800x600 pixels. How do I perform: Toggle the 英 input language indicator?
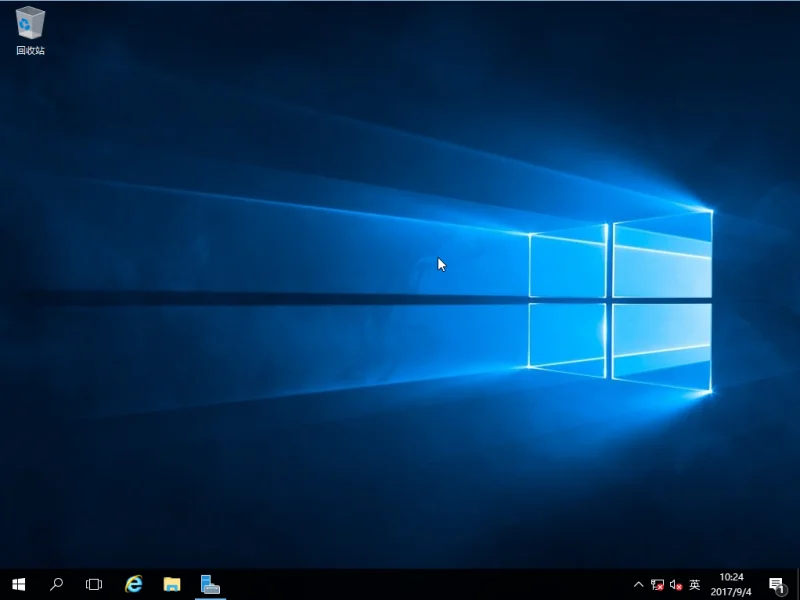694,585
